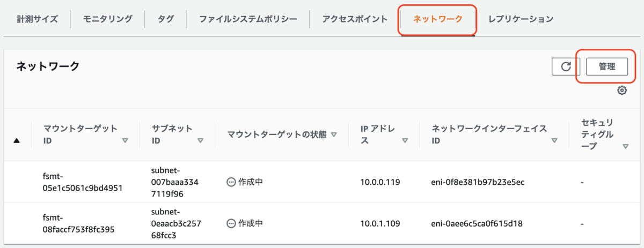
Task: Select the ネットワーク tab
Action: coord(438,19)
